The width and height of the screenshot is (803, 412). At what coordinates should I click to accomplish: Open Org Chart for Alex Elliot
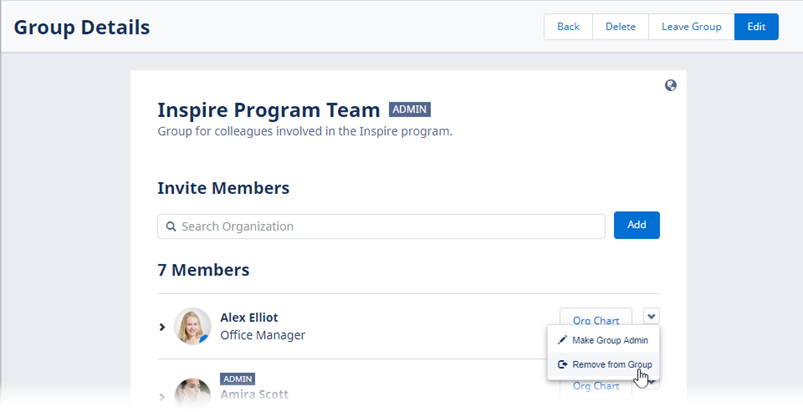[595, 320]
